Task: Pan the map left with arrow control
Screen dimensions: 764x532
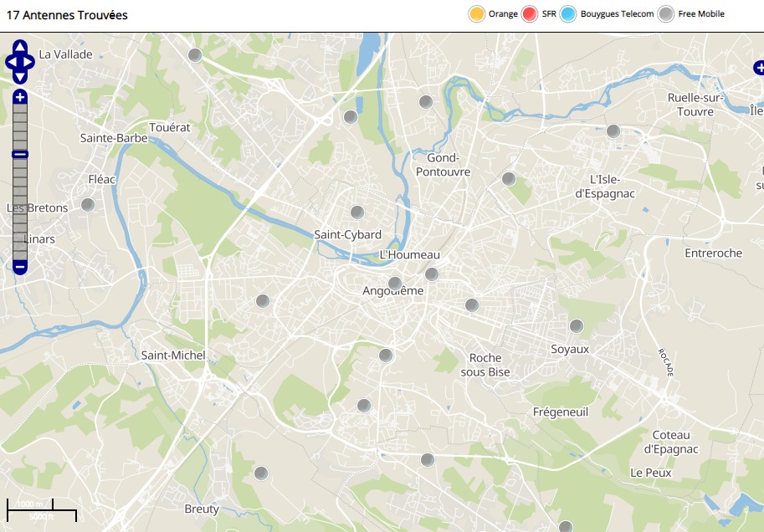Action: [11, 62]
